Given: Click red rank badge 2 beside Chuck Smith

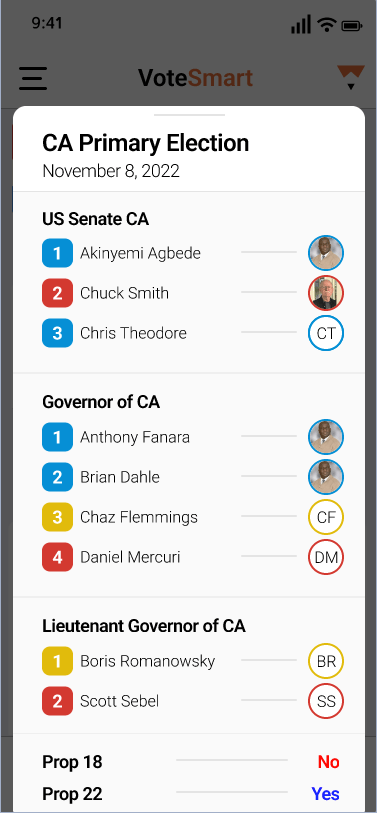Looking at the screenshot, I should pyautogui.click(x=57, y=293).
